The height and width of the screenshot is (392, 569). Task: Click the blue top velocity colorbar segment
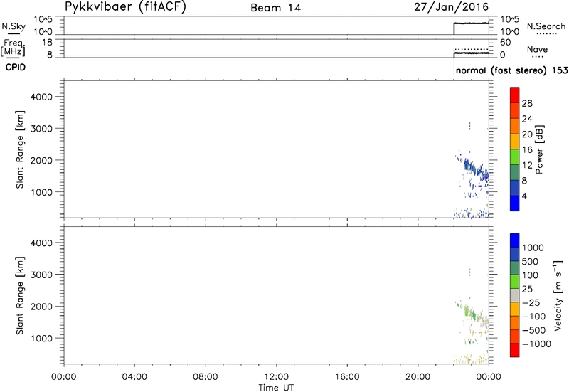(514, 240)
